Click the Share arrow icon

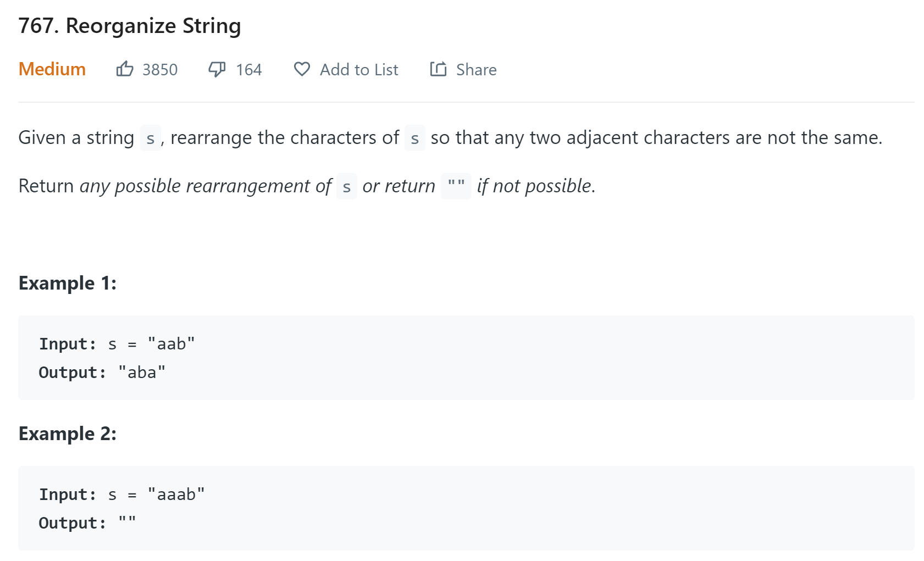click(438, 69)
